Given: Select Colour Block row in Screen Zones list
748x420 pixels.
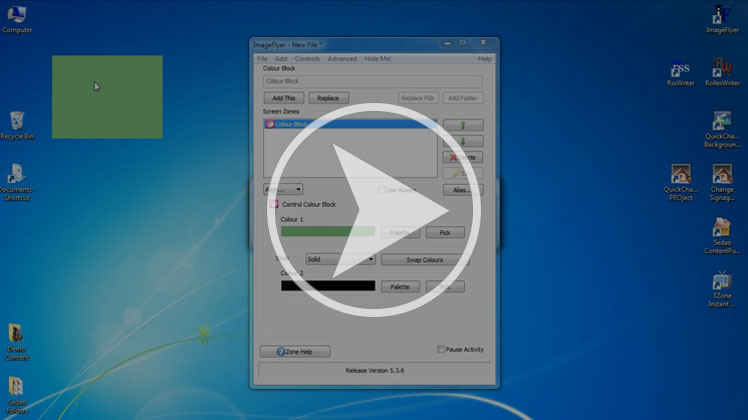Looking at the screenshot, I should pos(351,124).
